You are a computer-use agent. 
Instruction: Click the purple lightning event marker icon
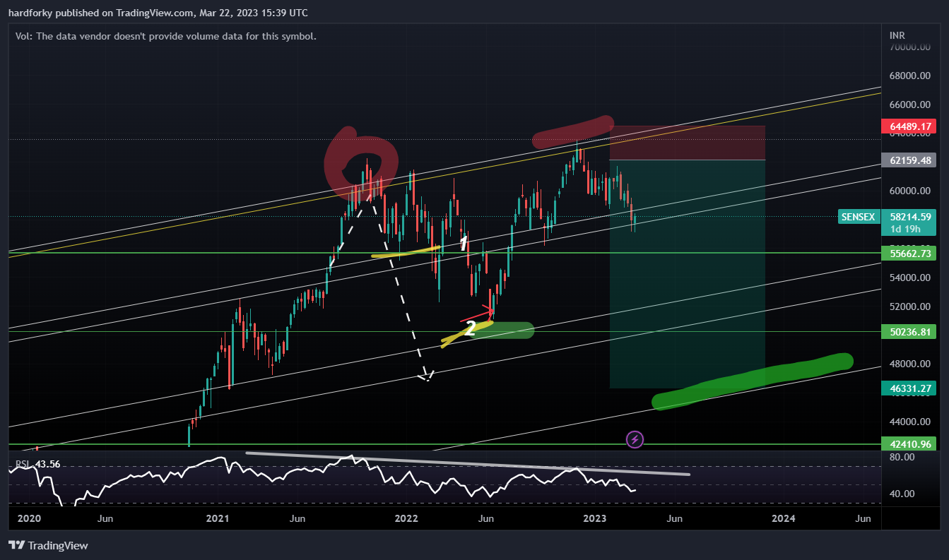point(635,439)
